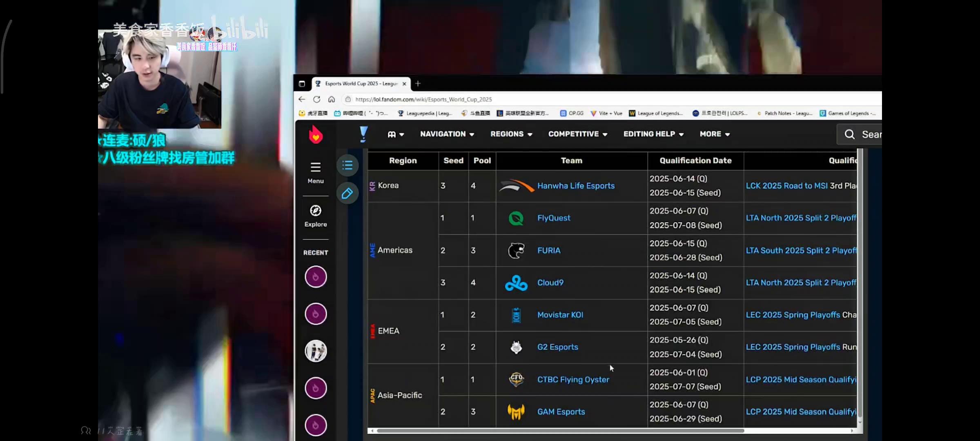This screenshot has width=980, height=441.
Task: Click the Qualification Date column header
Action: (695, 160)
